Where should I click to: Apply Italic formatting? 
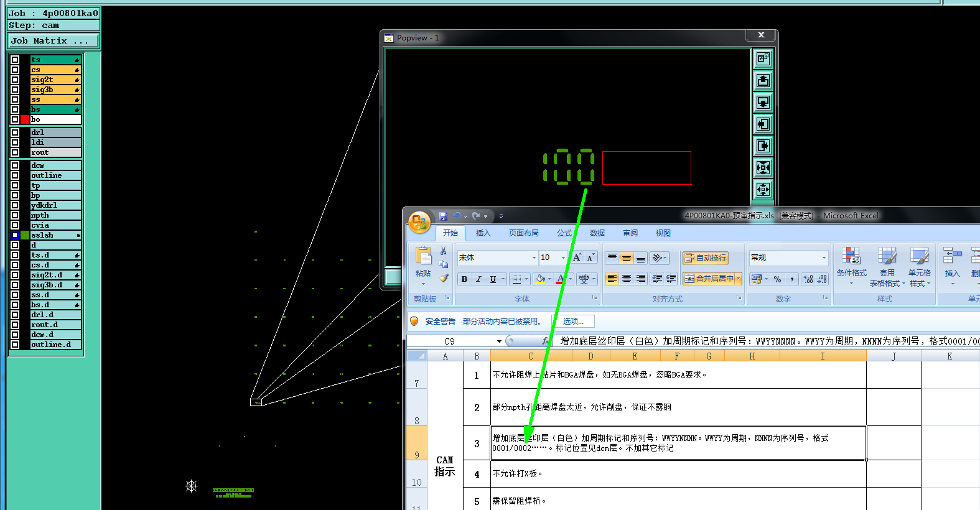coord(478,279)
